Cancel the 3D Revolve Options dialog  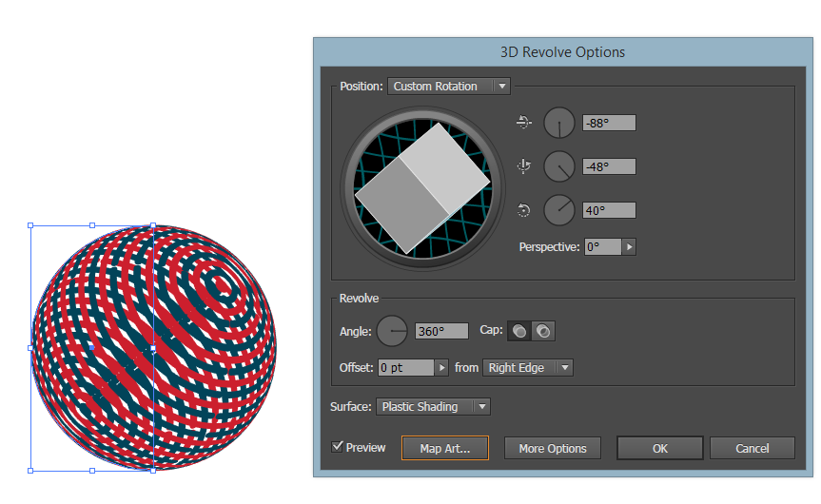click(752, 449)
